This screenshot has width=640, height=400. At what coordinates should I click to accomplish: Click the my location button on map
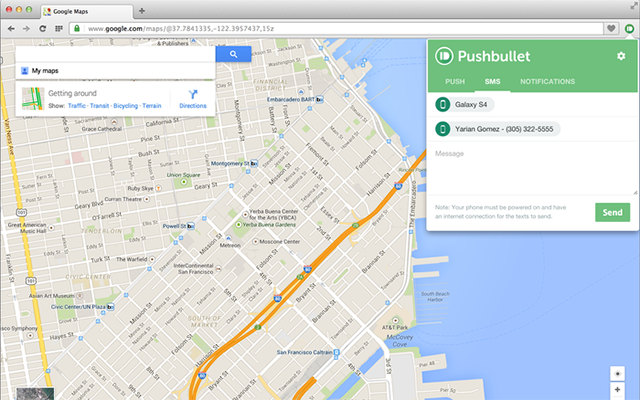[617, 373]
